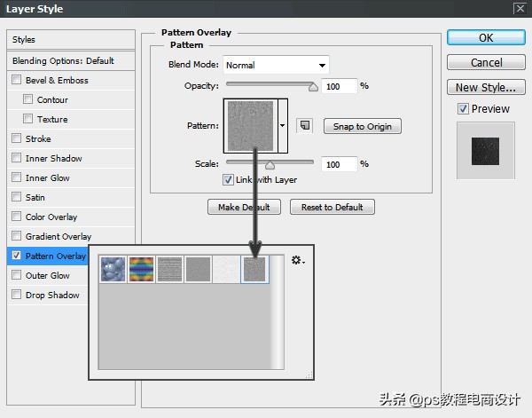Click the Reset to Default button
532x418 pixels.
332,207
